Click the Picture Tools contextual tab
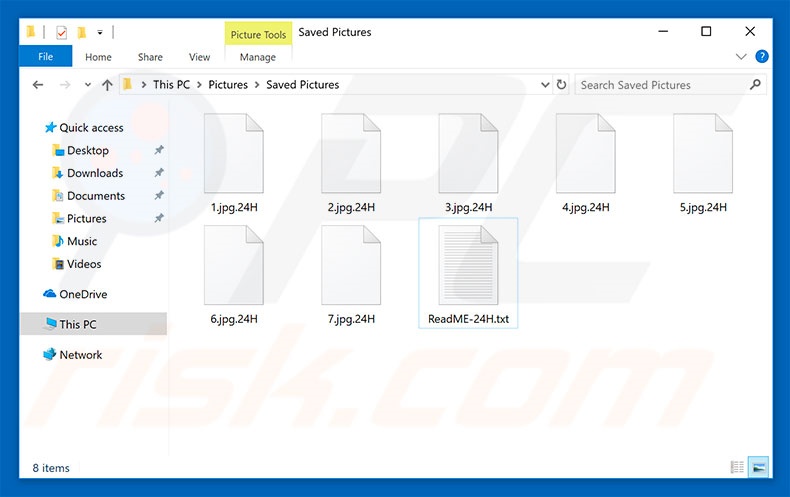This screenshot has height=497, width=790. click(x=258, y=34)
